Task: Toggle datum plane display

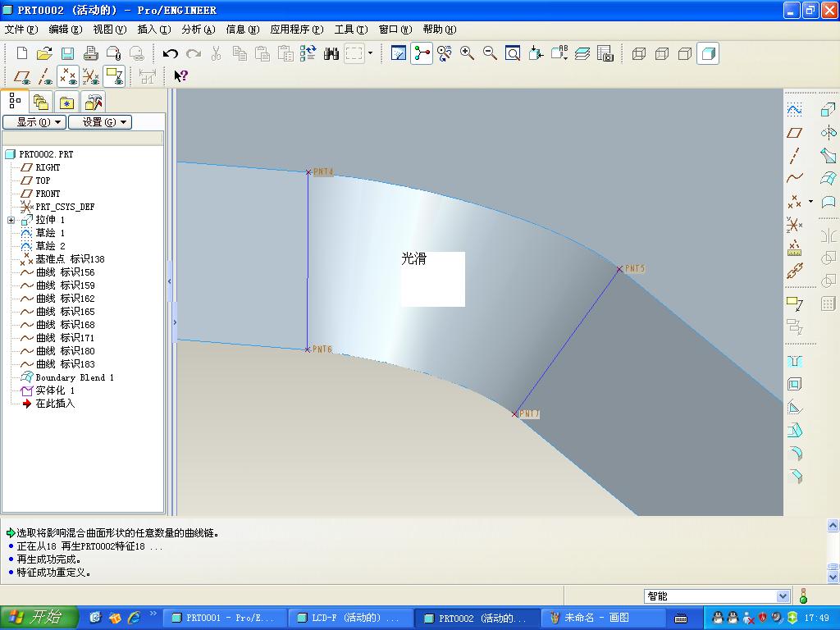Action: pos(22,76)
